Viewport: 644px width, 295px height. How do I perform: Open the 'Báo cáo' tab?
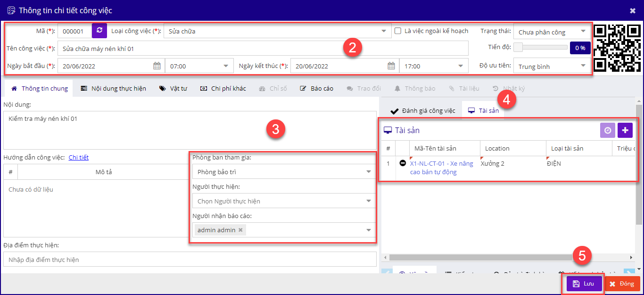[x=316, y=88]
